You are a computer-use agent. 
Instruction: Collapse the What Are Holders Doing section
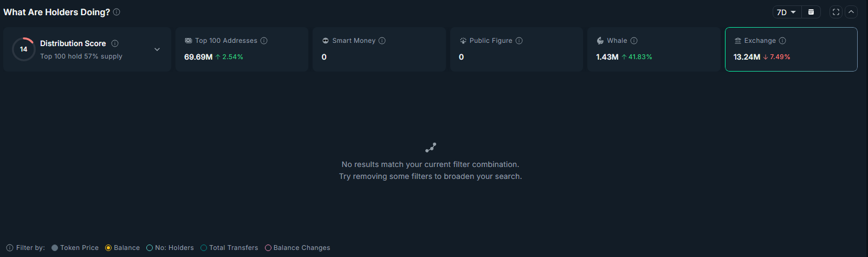pos(851,12)
